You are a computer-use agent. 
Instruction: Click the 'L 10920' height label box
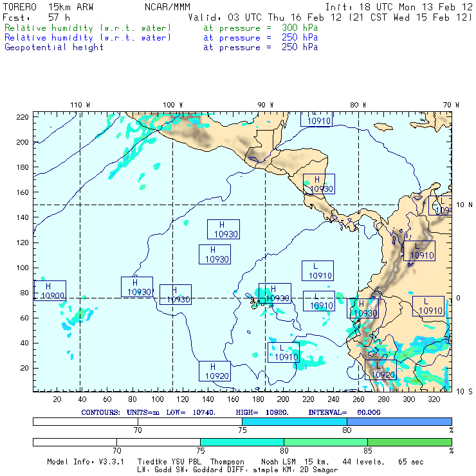(x=381, y=370)
